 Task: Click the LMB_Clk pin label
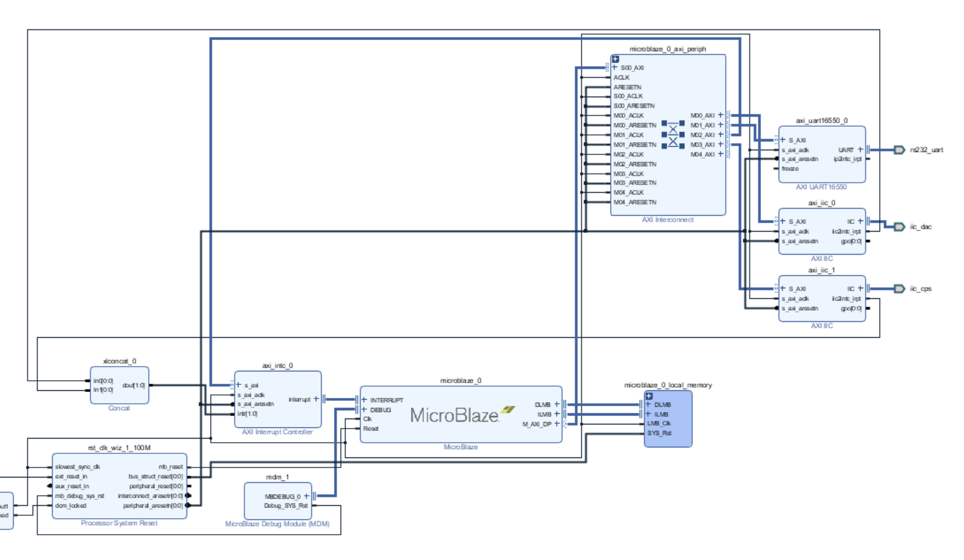[x=659, y=423]
